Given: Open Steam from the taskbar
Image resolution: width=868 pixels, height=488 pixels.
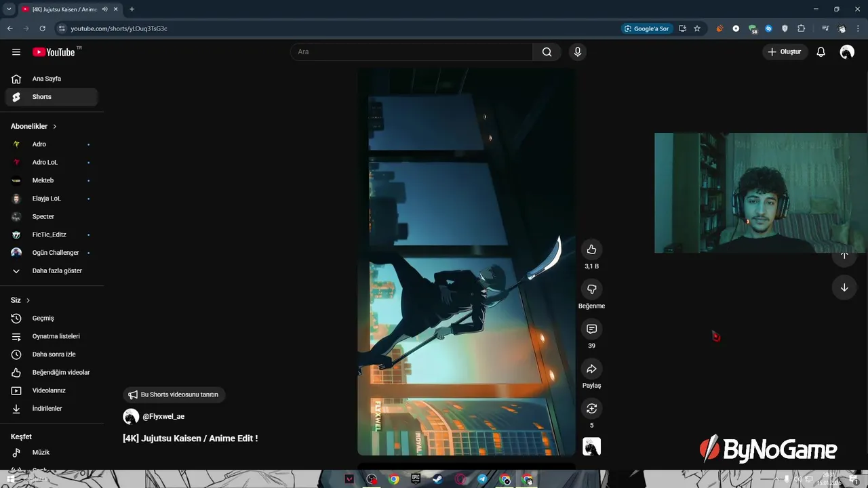Looking at the screenshot, I should coord(438,479).
